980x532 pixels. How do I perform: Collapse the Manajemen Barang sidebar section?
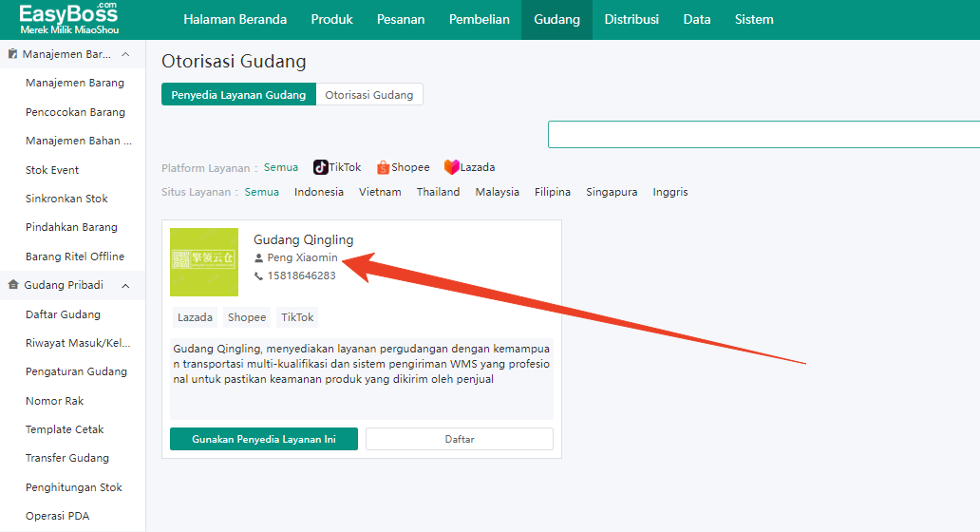click(x=125, y=54)
